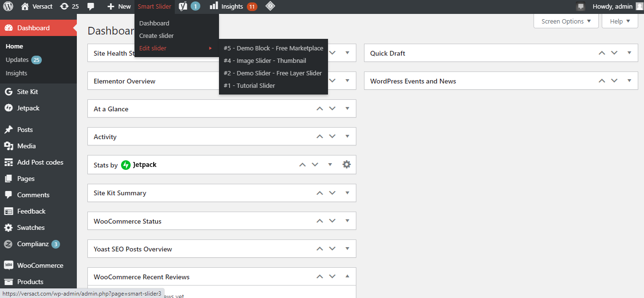The width and height of the screenshot is (644, 298).
Task: Click the Stats by Jetpack gear icon
Action: click(x=347, y=165)
